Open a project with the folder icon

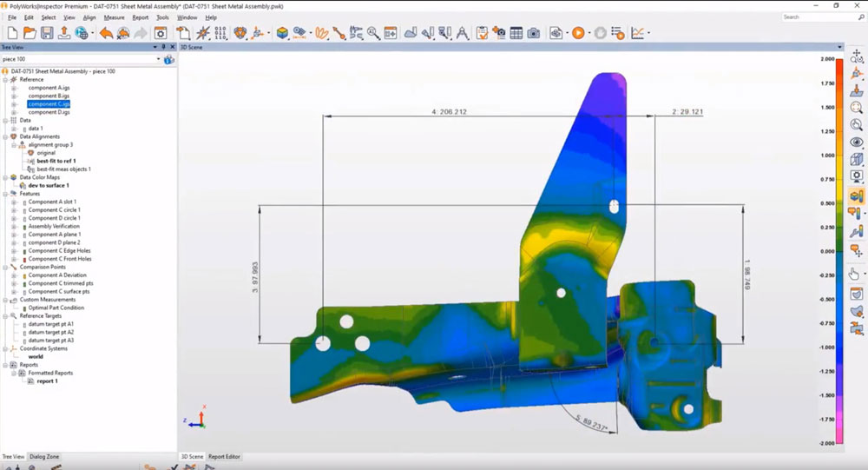click(x=30, y=33)
